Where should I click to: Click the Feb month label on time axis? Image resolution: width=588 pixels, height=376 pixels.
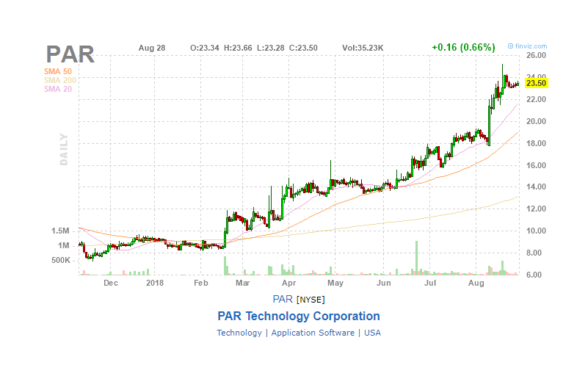click(x=201, y=283)
